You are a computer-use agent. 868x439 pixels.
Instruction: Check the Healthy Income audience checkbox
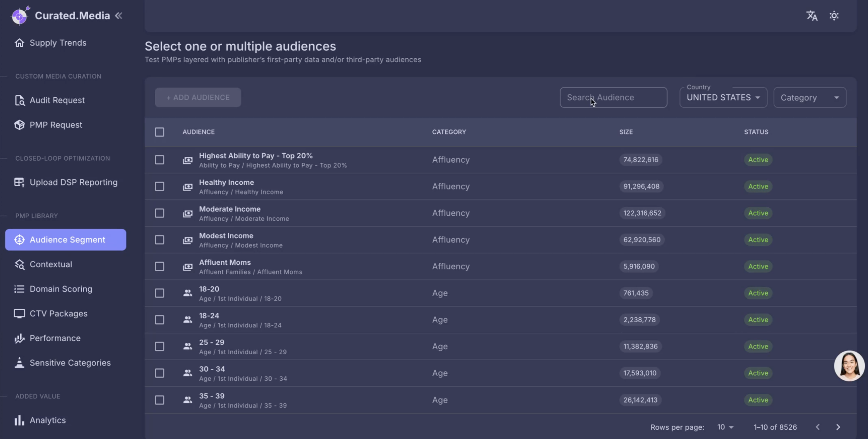coord(159,187)
